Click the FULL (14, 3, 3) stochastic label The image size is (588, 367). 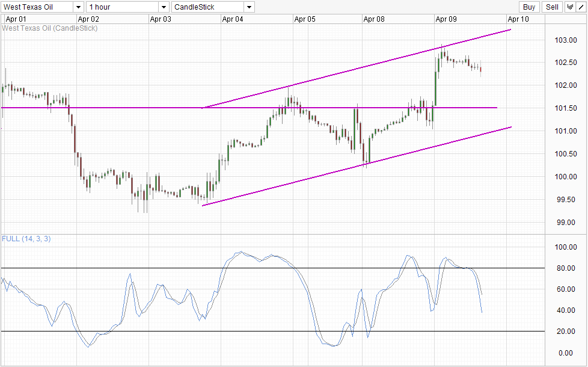[x=26, y=239]
